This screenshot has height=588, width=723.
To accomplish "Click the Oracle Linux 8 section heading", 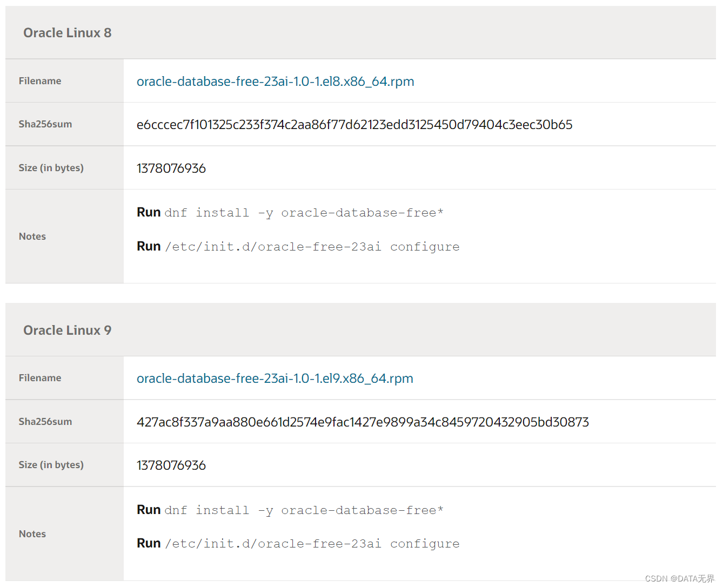I will pyautogui.click(x=68, y=33).
